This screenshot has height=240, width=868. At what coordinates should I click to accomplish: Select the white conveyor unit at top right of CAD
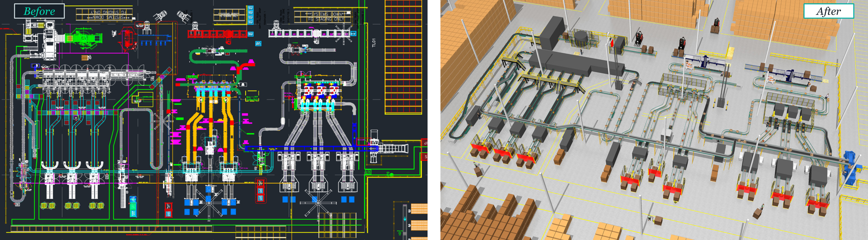312,33
